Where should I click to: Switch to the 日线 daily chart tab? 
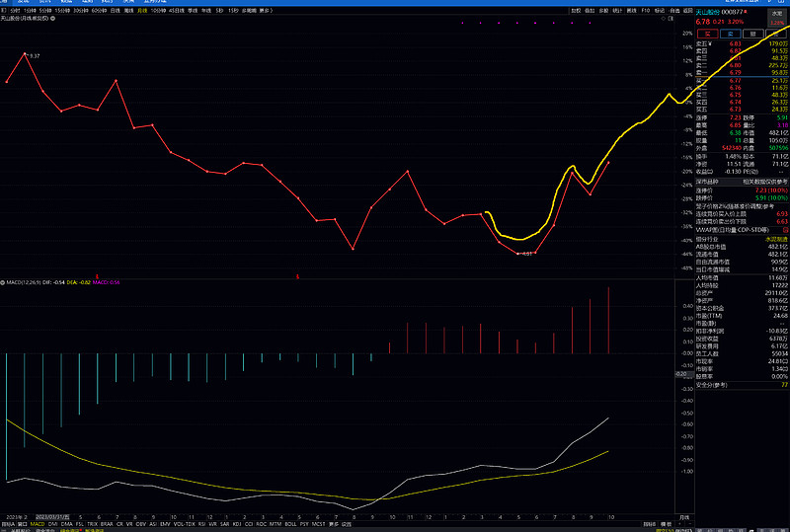point(114,10)
